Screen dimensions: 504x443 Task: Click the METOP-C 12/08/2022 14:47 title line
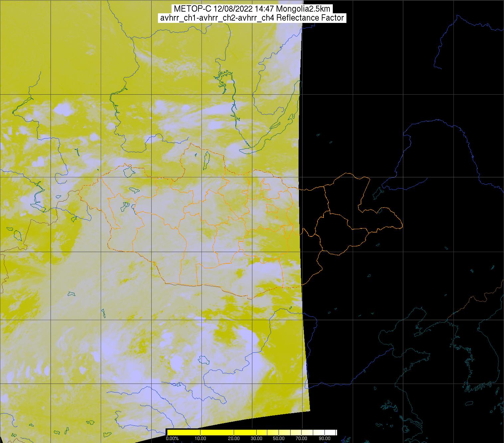252,9
